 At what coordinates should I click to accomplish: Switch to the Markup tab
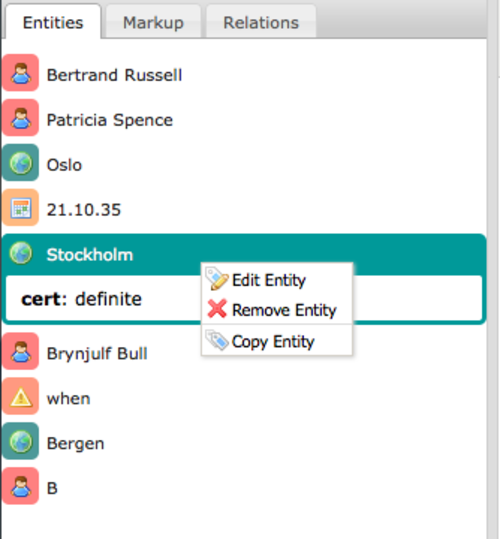[153, 22]
